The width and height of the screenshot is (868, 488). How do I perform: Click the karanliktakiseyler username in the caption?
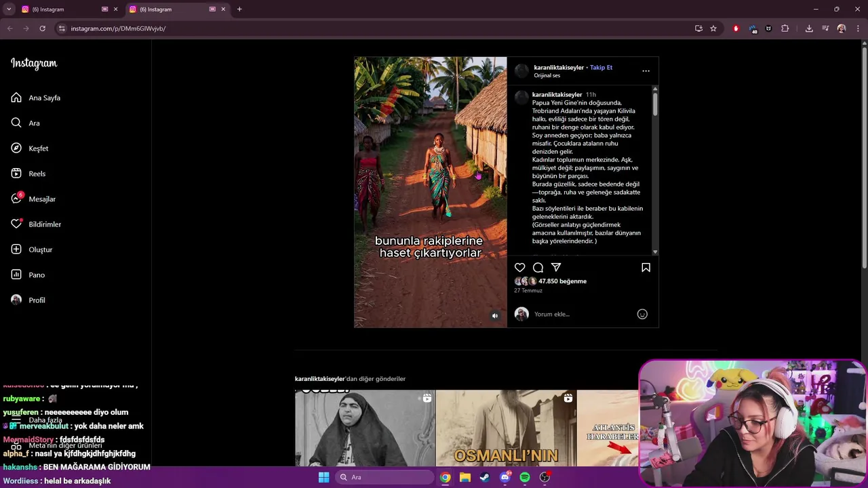pos(557,95)
